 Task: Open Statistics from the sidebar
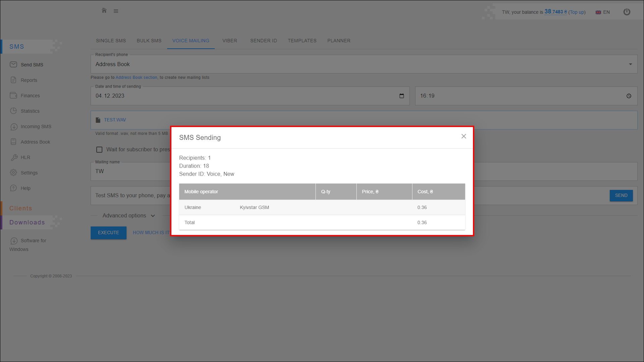point(30,111)
